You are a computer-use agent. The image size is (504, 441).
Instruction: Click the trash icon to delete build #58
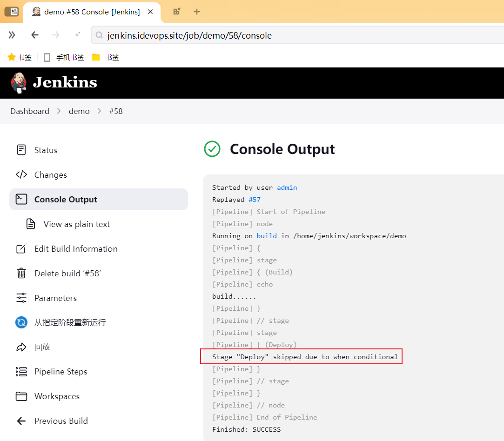pyautogui.click(x=21, y=273)
